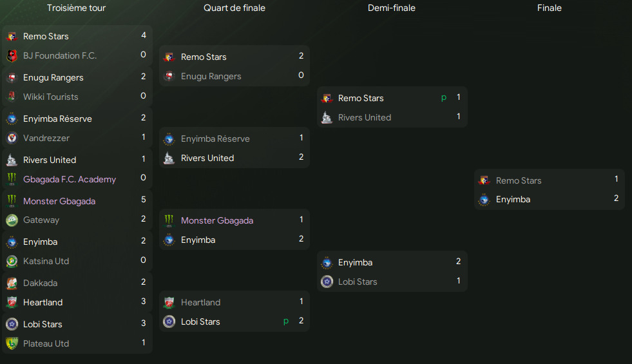The width and height of the screenshot is (632, 364).
Task: Click Enugu Rangers' crest in the Quart de finale
Action: pos(169,76)
